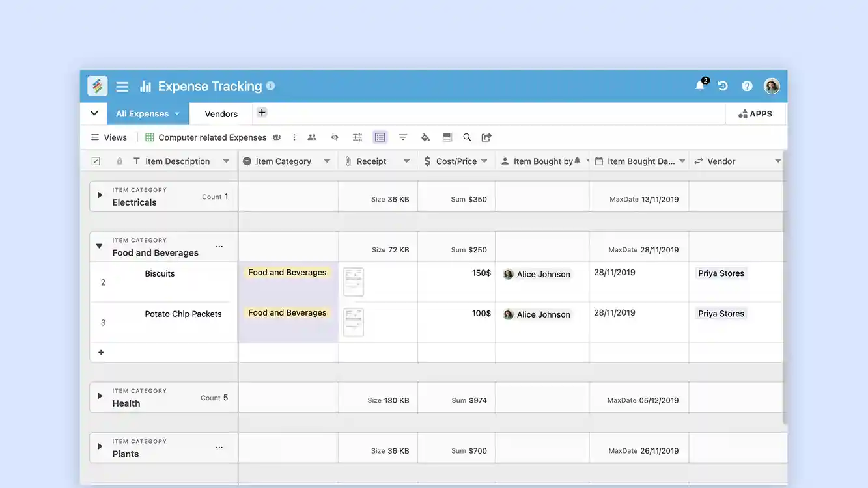
Task: Open the Item Category column dropdown
Action: tap(328, 160)
